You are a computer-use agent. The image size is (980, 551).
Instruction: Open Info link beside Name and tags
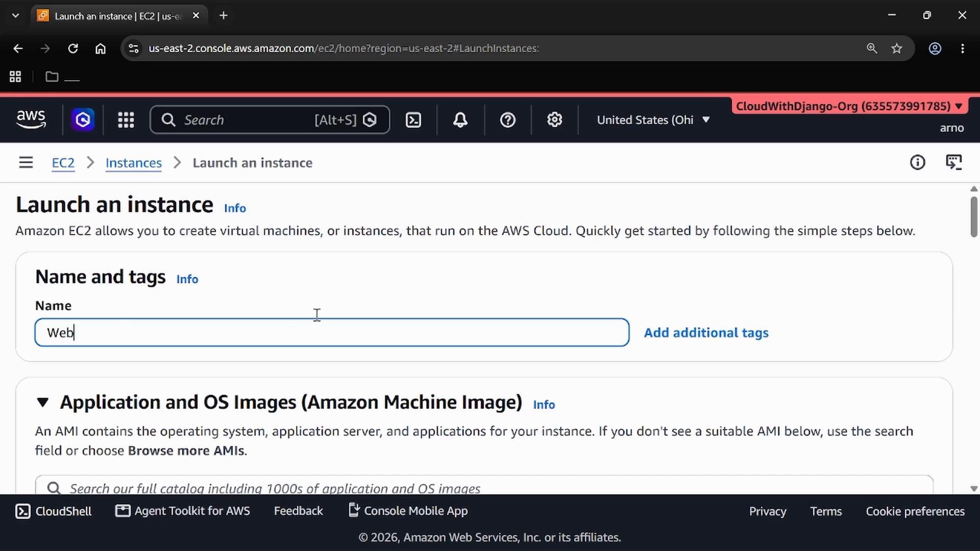187,279
